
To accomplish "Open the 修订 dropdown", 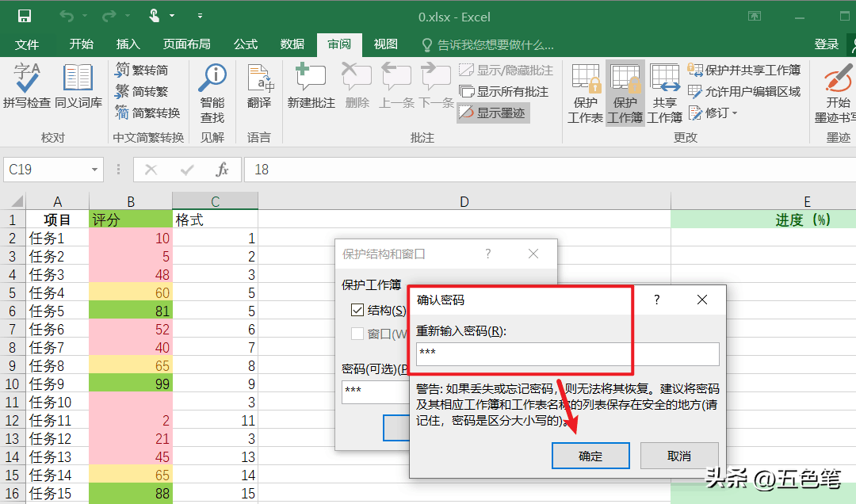I will [713, 113].
